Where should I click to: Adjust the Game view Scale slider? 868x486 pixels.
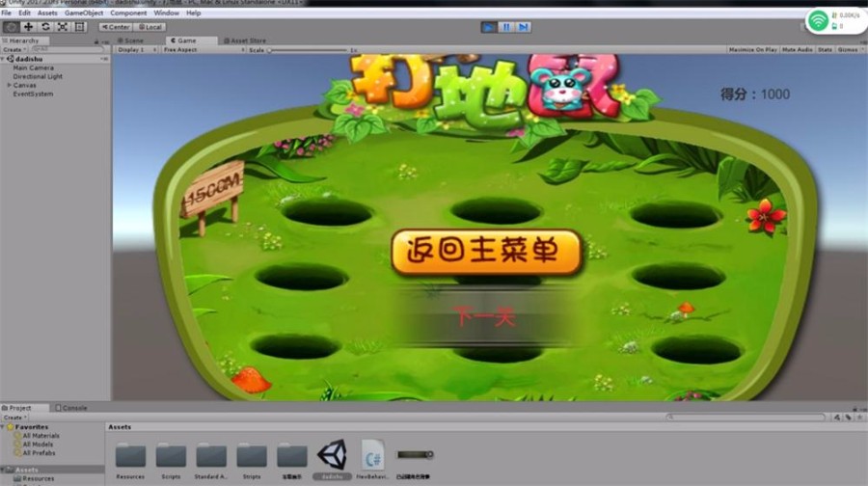point(308,50)
